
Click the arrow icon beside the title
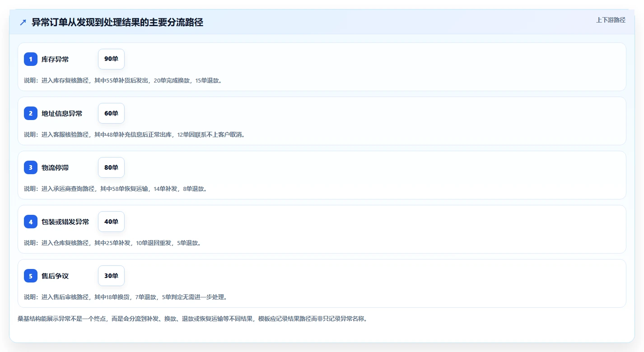[x=23, y=22]
